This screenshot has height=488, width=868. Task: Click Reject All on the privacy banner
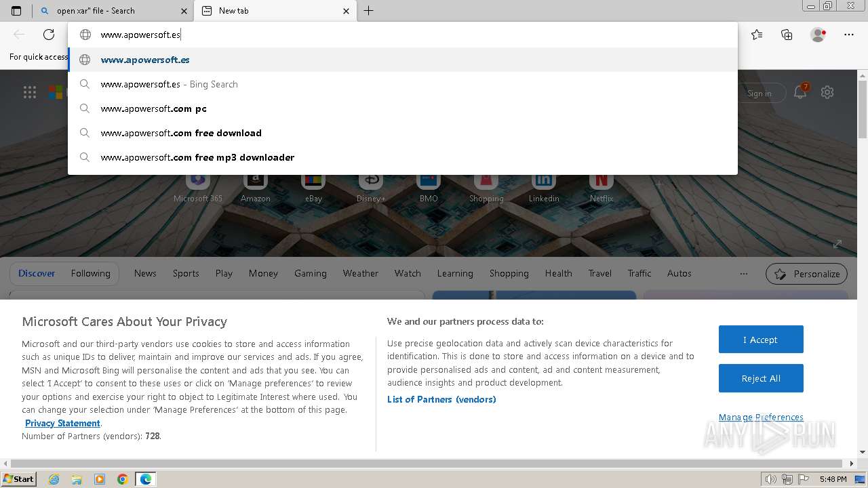(x=761, y=378)
